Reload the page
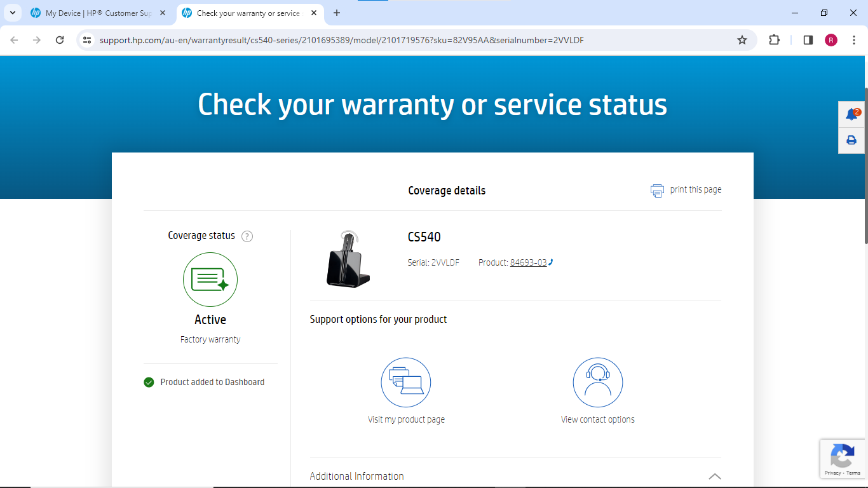 pyautogui.click(x=60, y=40)
